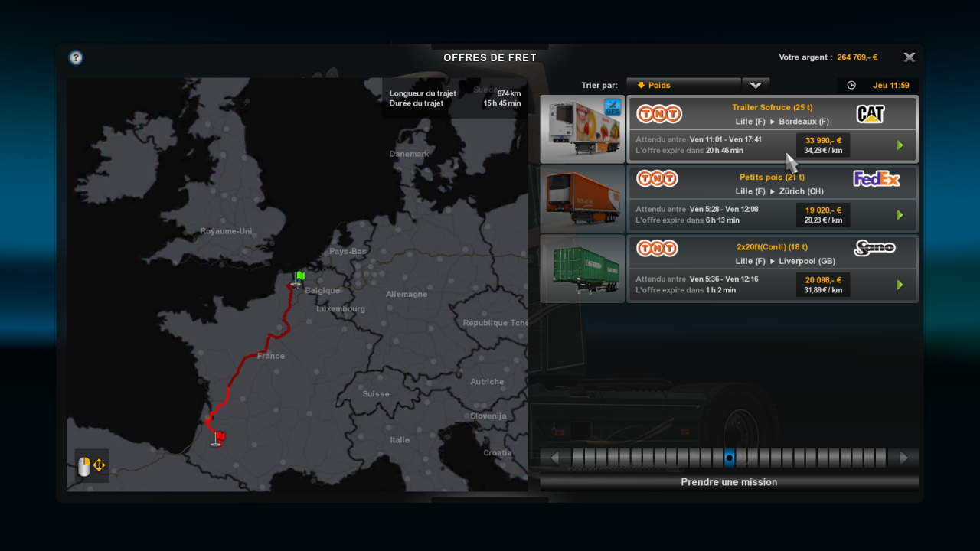Screen dimensions: 980x551
Task: Click the 974 km route length value
Action: coord(509,93)
